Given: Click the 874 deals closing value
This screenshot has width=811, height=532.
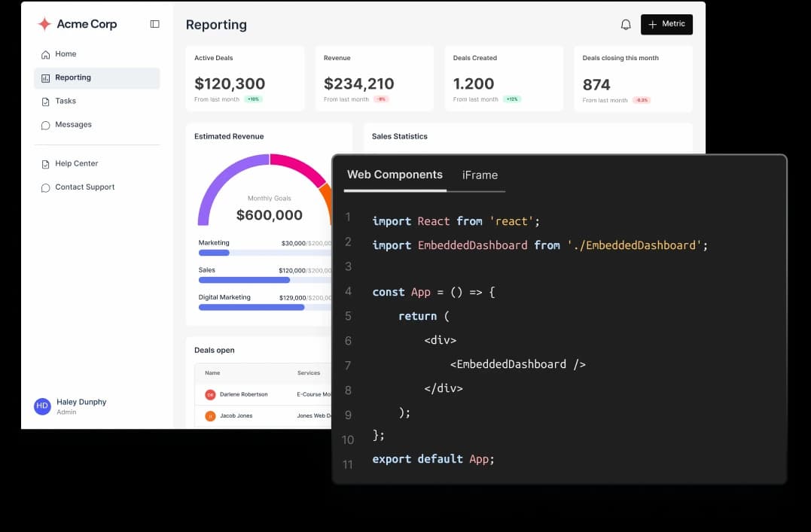Looking at the screenshot, I should 596,85.
